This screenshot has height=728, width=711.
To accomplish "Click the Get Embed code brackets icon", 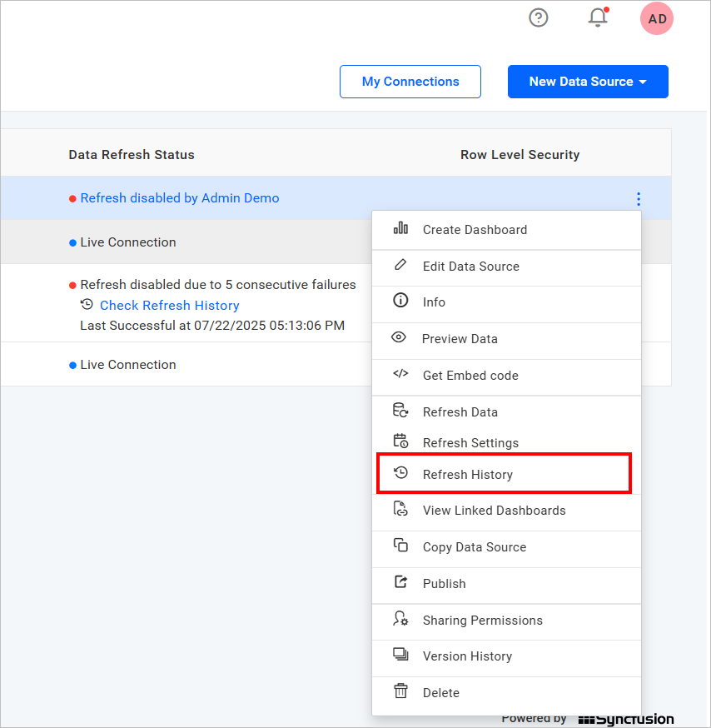I will (x=400, y=375).
